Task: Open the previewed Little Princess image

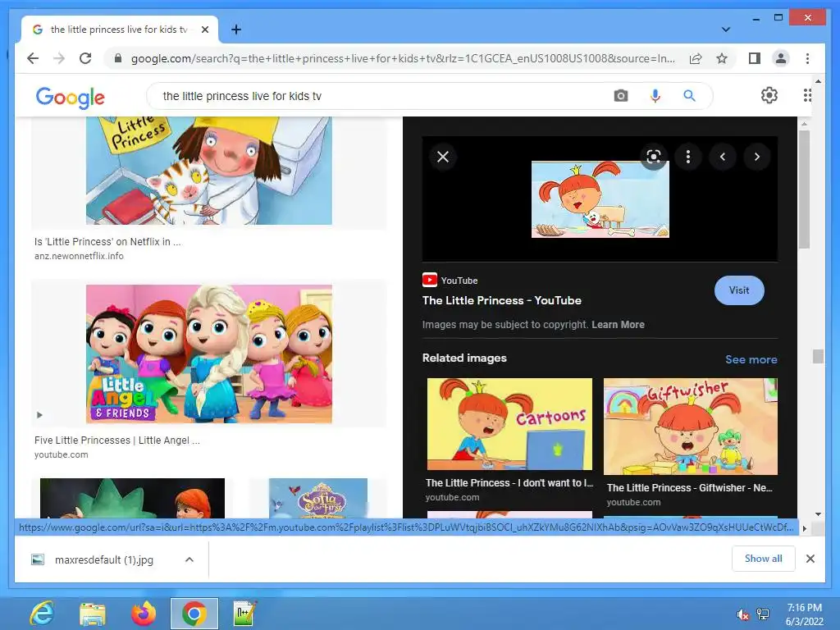Action: pyautogui.click(x=600, y=199)
